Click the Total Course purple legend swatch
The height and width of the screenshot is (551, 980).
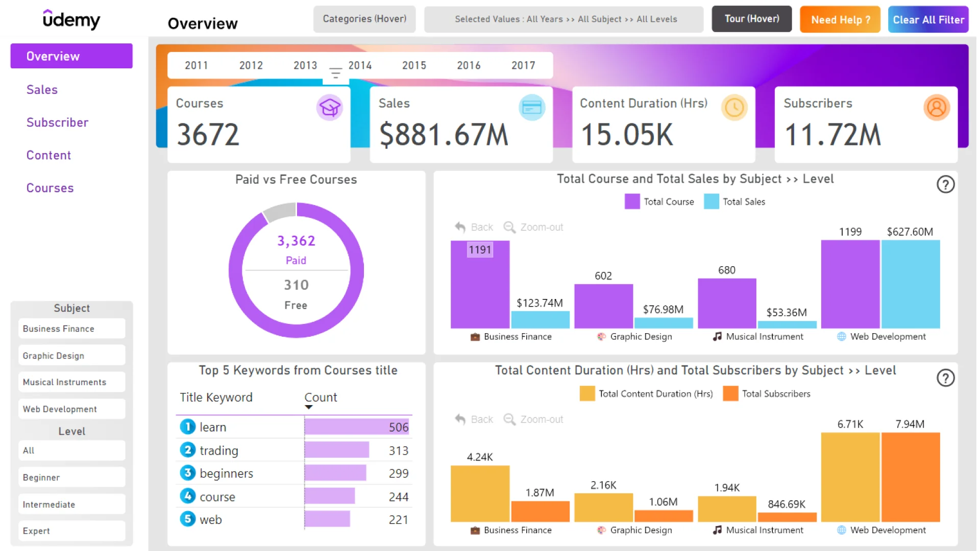tap(632, 202)
